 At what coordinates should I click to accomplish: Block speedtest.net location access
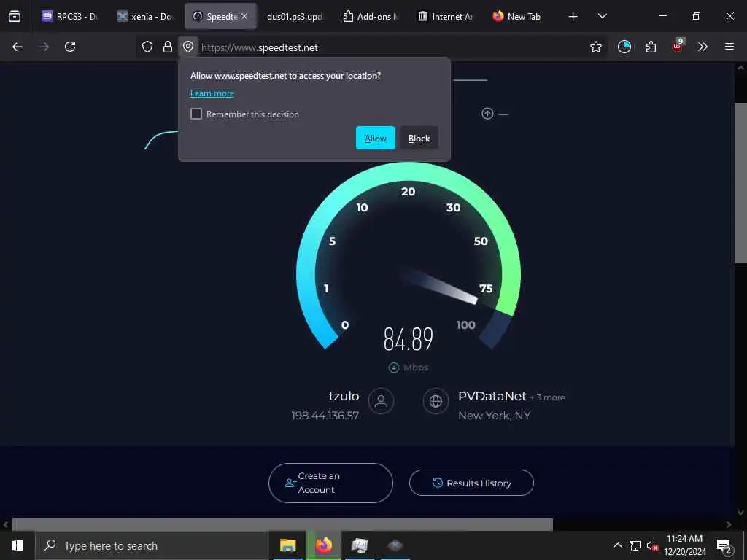419,138
